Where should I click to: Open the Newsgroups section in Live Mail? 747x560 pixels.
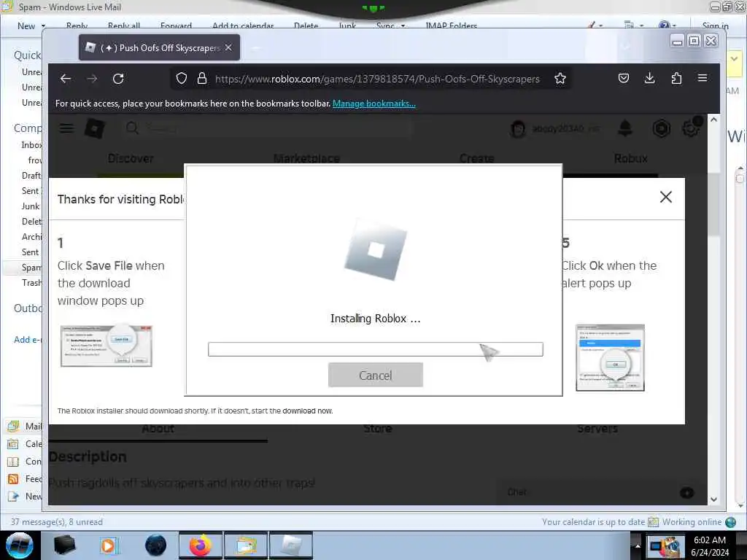pos(26,497)
